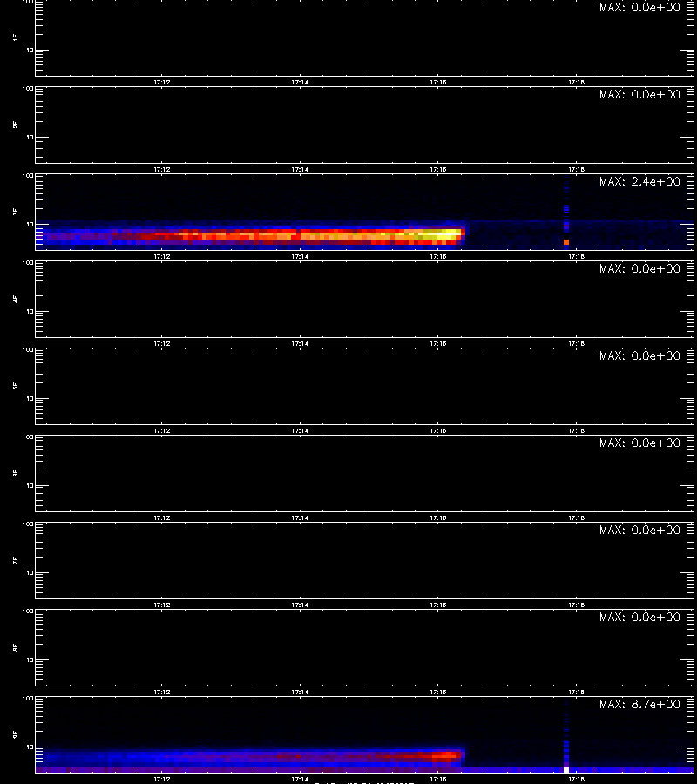Click the 100 y-axis label of panel 9F
697x784 pixels.
coord(28,698)
